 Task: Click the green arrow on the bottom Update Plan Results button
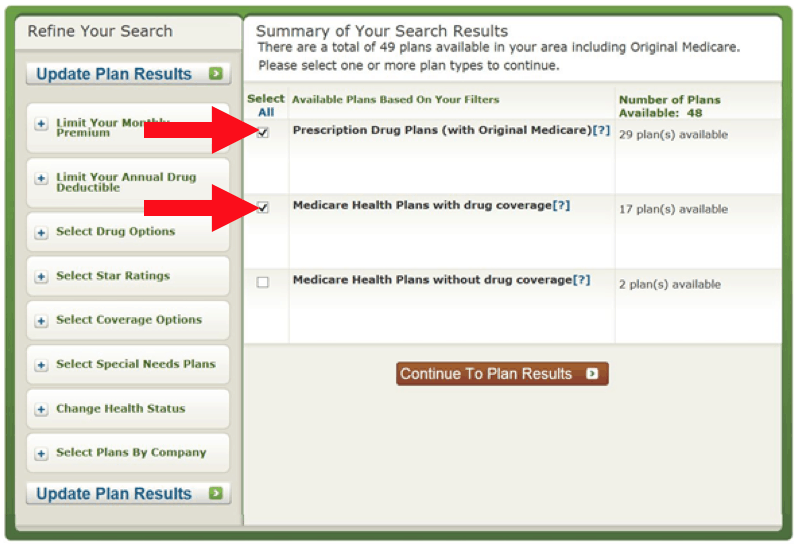216,493
